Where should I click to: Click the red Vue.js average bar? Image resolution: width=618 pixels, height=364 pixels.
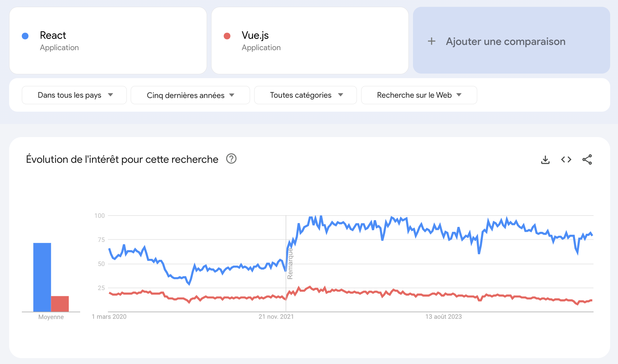[60, 303]
